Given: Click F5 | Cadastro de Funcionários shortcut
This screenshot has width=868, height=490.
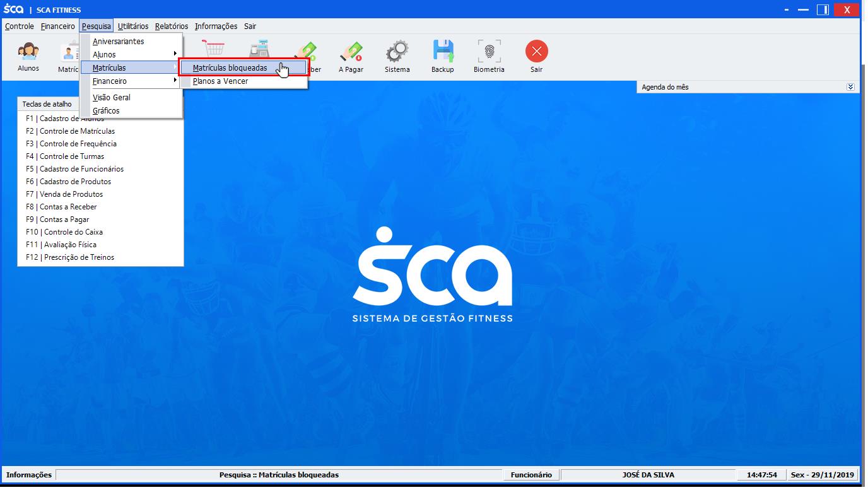Looking at the screenshot, I should [74, 169].
